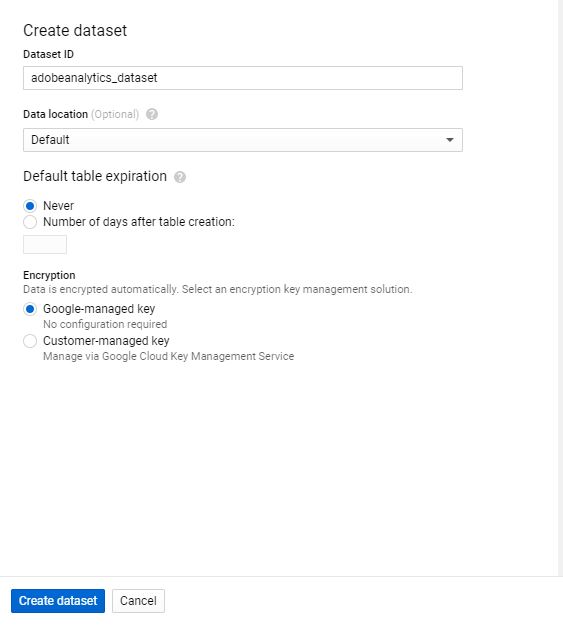Select Number of days after table creation
This screenshot has height=625, width=563.
point(30,222)
